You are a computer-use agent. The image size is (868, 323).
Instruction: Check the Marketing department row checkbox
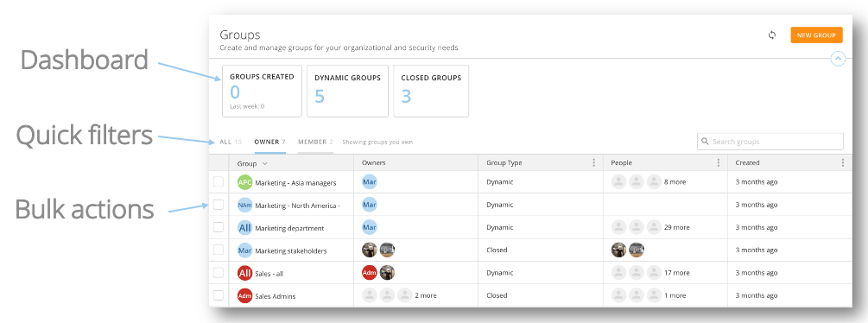[219, 227]
